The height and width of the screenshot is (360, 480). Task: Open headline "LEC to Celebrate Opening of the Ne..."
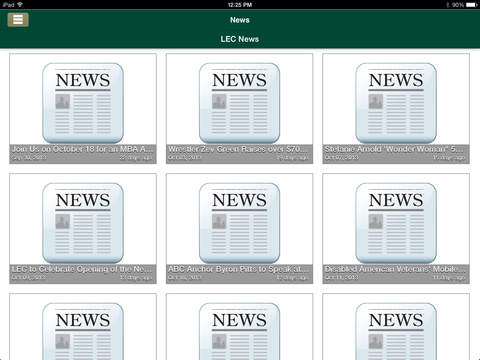81,269
